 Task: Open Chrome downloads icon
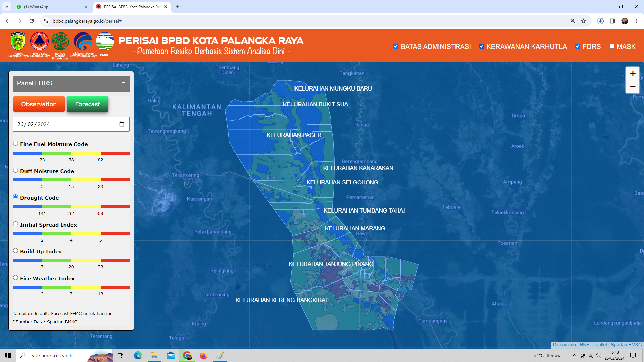coord(600,21)
